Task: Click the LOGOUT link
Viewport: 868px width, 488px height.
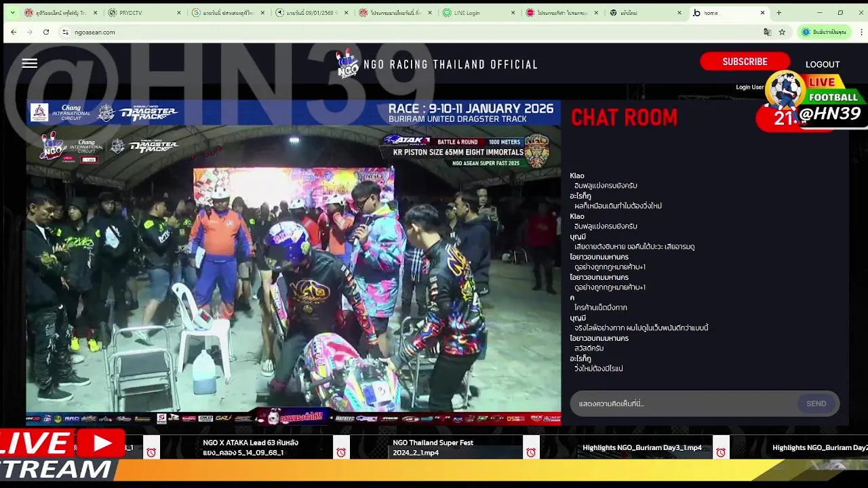Action: (x=823, y=64)
